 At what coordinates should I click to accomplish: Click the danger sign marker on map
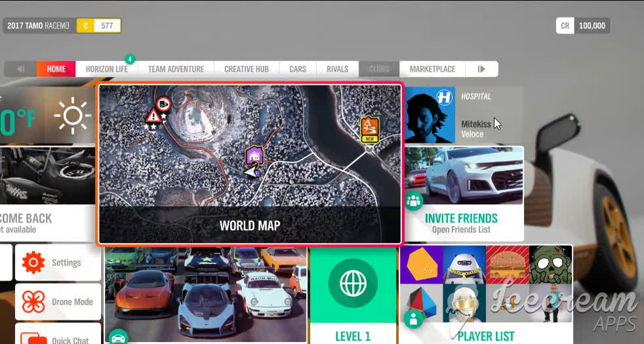(x=153, y=116)
